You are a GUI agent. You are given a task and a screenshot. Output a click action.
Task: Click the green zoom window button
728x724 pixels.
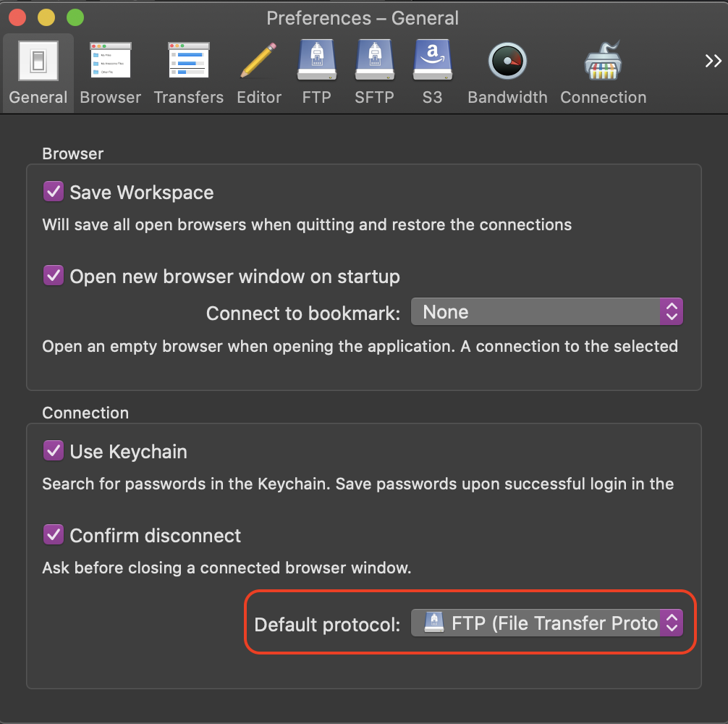pyautogui.click(x=74, y=17)
